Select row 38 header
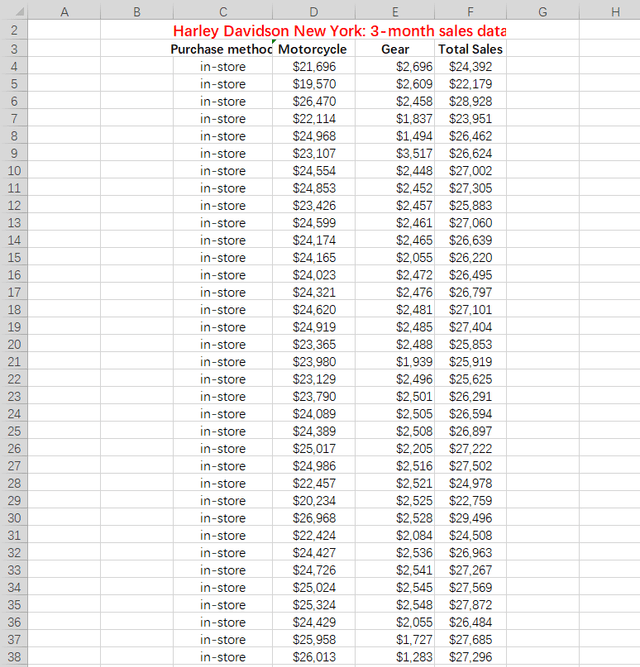The width and height of the screenshot is (640, 667). [14, 657]
